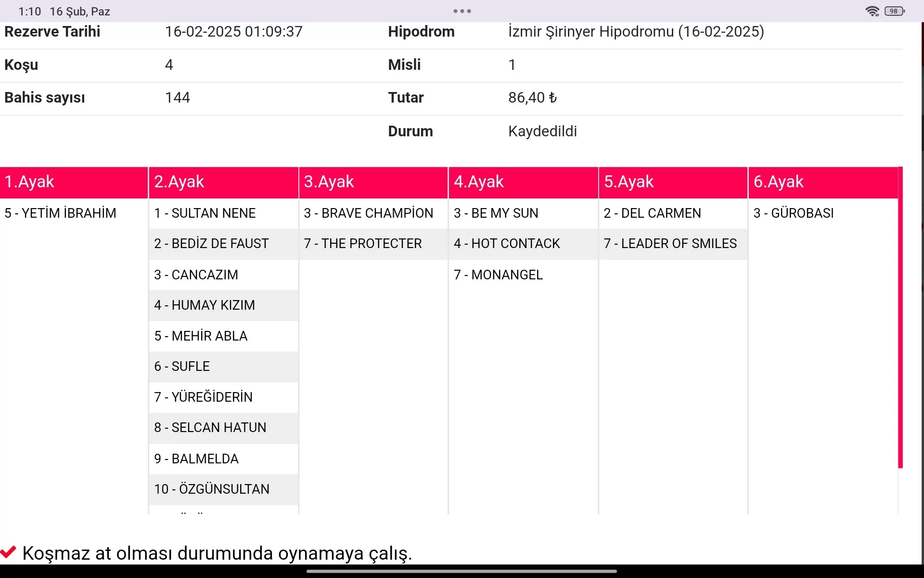This screenshot has width=924, height=578.
Task: Tap the Wi-Fi status icon
Action: [x=872, y=11]
